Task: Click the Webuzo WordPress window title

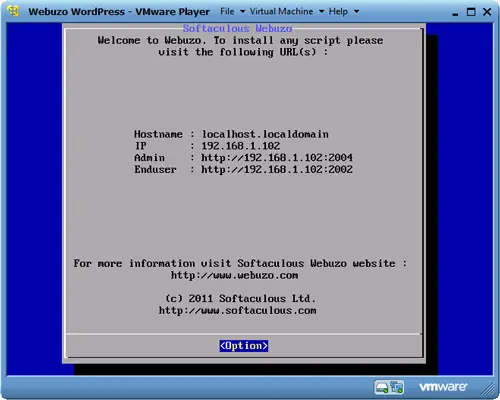Action: tap(119, 12)
